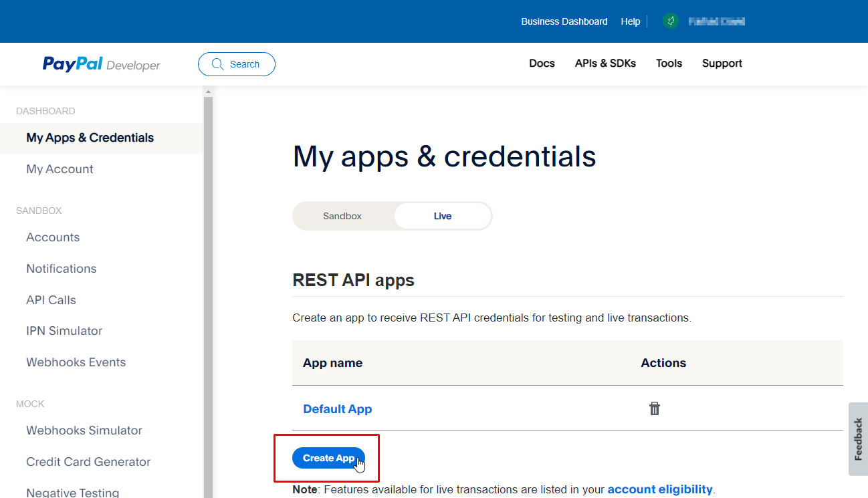The width and height of the screenshot is (868, 498).
Task: Click the sidebar scrollbar up arrow
Action: [x=208, y=92]
